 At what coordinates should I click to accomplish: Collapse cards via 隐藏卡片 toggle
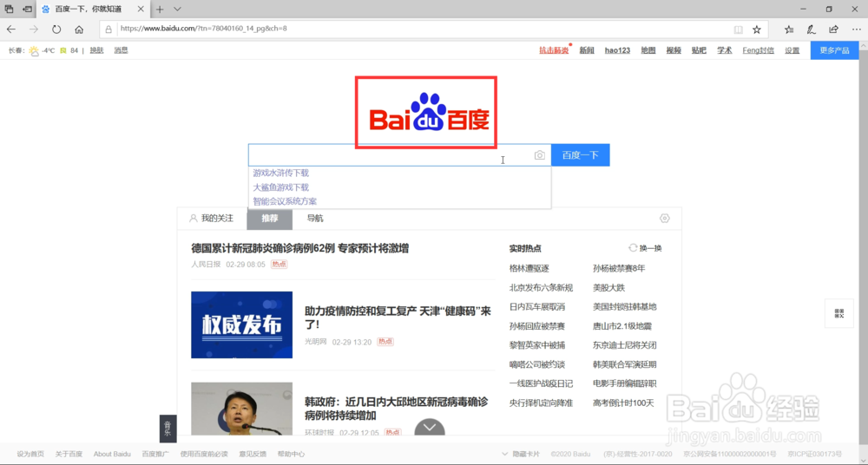[520, 454]
